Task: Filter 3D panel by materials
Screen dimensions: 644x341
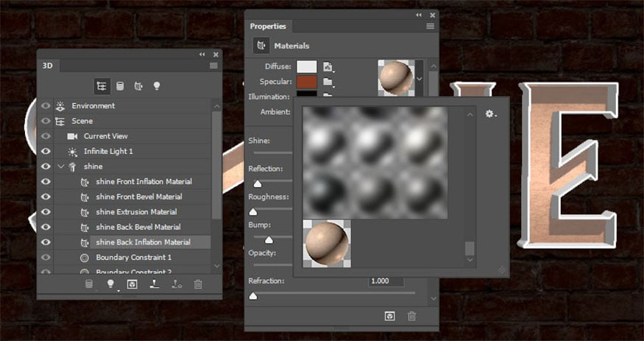Action: tap(138, 86)
